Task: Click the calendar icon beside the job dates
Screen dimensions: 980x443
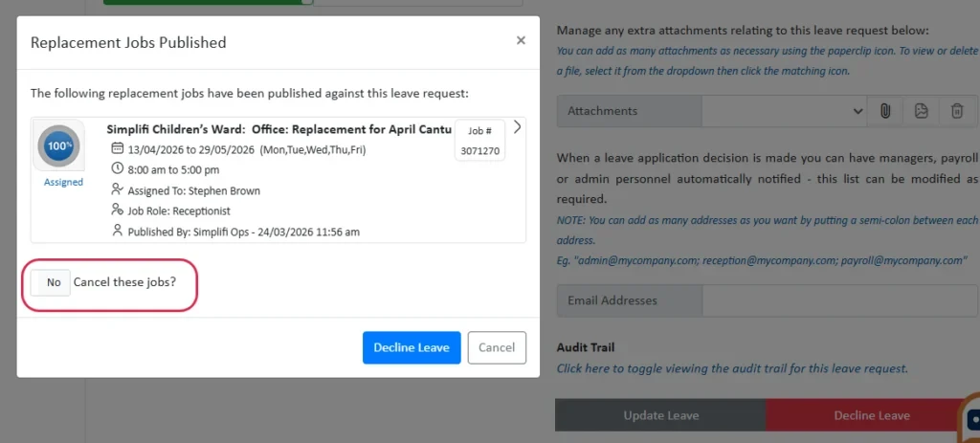Action: 117,148
